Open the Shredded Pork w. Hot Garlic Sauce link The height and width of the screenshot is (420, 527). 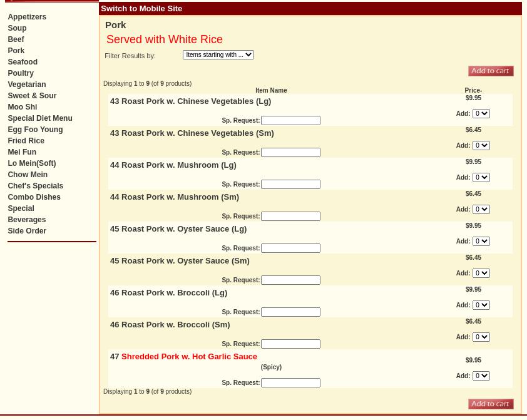coord(189,357)
